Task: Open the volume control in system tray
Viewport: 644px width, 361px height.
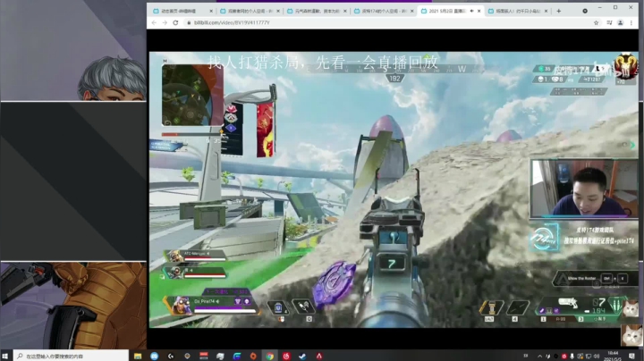Action: tap(596, 356)
